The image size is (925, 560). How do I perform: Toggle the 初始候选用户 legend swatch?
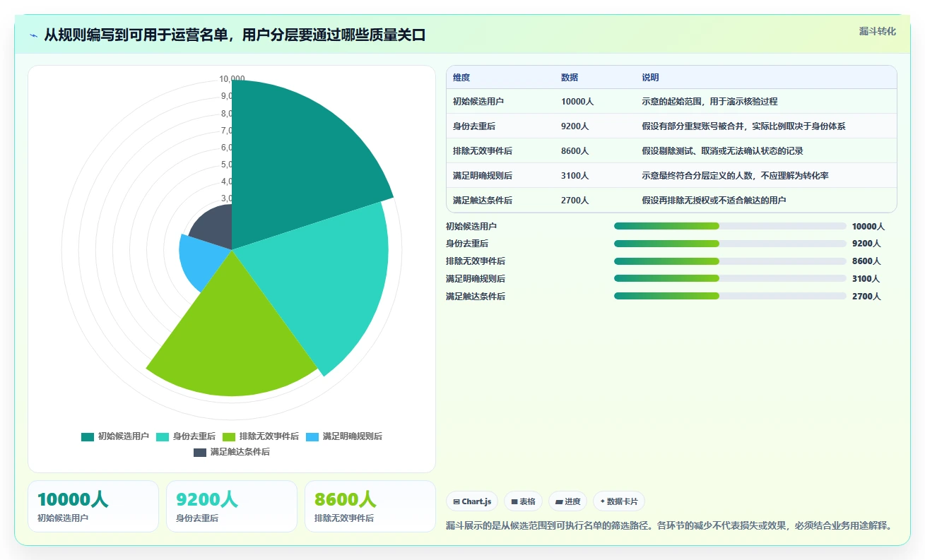coord(87,436)
